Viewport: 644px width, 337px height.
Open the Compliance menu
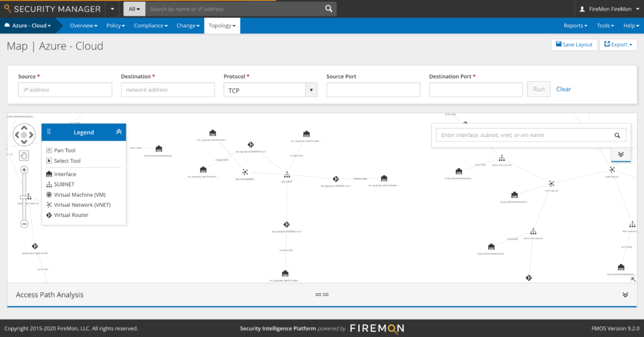pos(151,25)
